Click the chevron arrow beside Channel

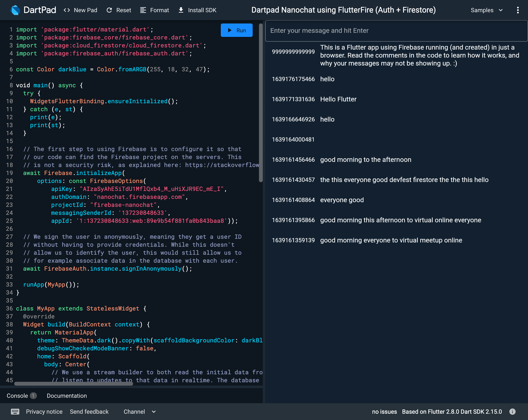coord(154,411)
